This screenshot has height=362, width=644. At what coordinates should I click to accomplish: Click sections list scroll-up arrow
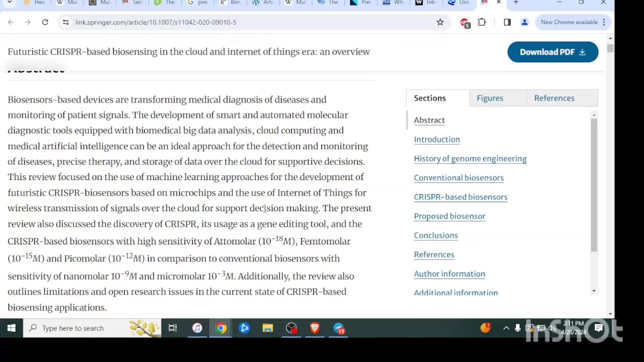coord(594,115)
